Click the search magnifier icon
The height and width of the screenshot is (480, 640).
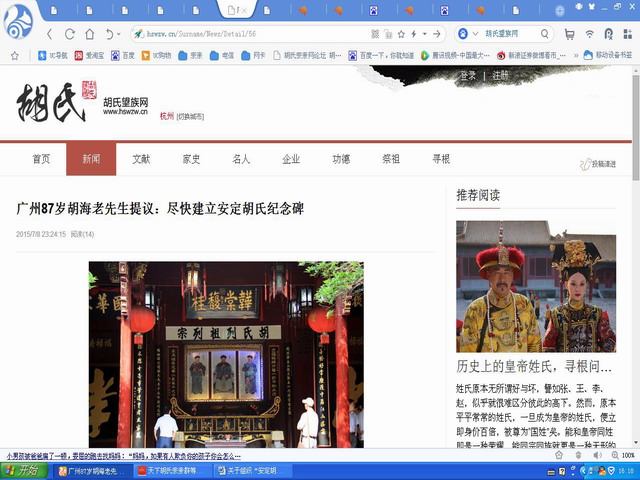click(544, 34)
